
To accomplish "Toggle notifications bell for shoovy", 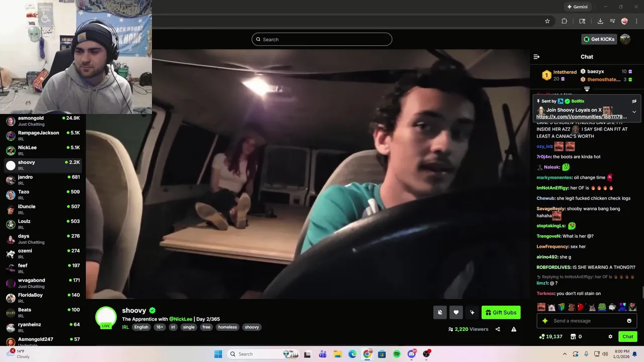I will (x=440, y=313).
